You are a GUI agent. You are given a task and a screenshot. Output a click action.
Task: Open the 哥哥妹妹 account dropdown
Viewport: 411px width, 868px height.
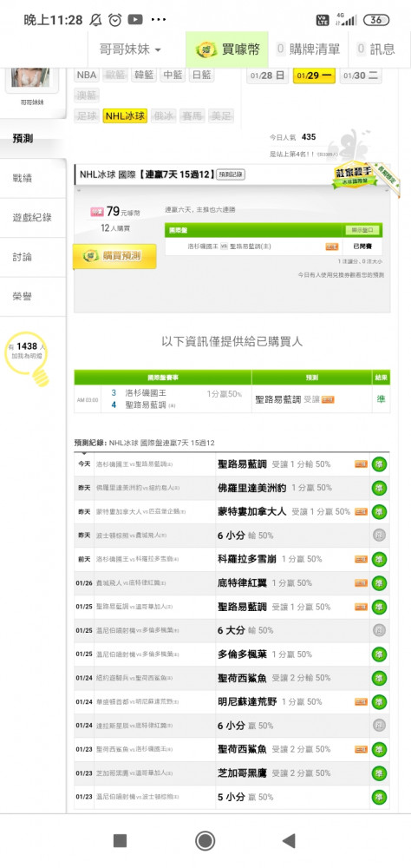[x=131, y=49]
